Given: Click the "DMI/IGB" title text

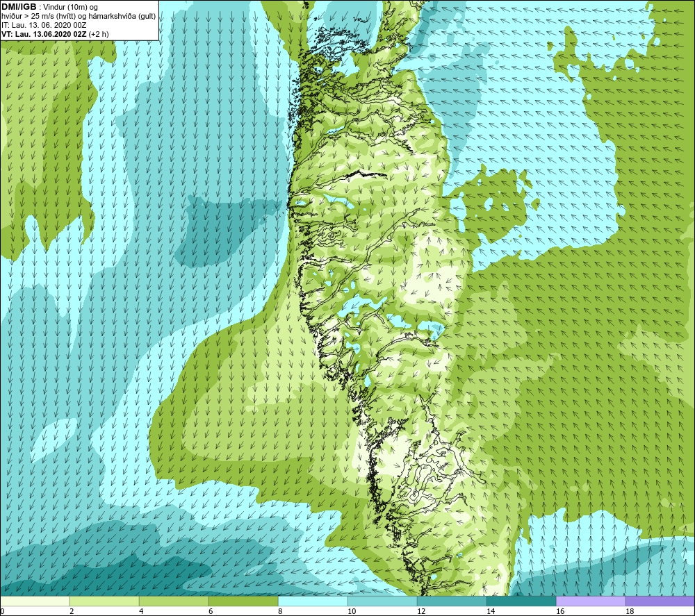Looking at the screenshot, I should [19, 7].
